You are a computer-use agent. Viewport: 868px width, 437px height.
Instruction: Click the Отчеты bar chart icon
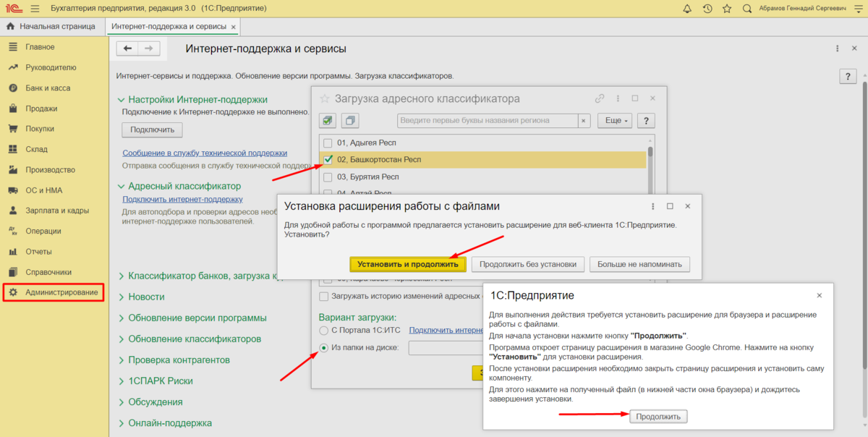click(12, 252)
